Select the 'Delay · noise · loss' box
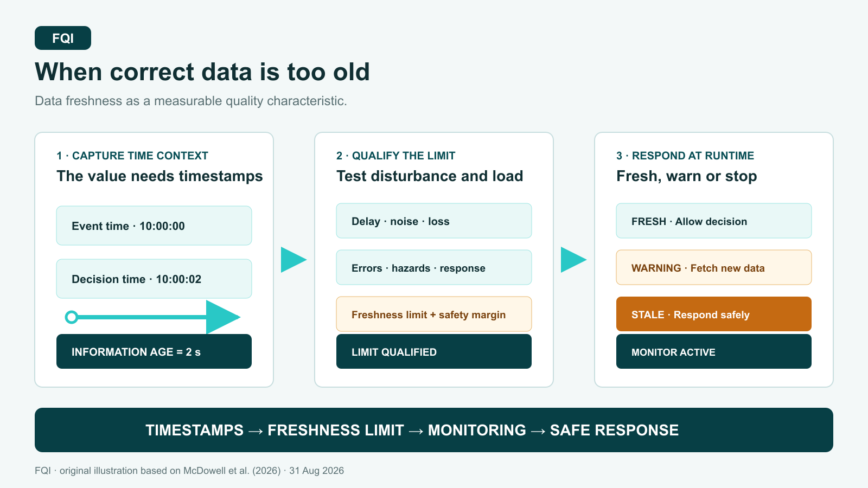 click(x=434, y=221)
